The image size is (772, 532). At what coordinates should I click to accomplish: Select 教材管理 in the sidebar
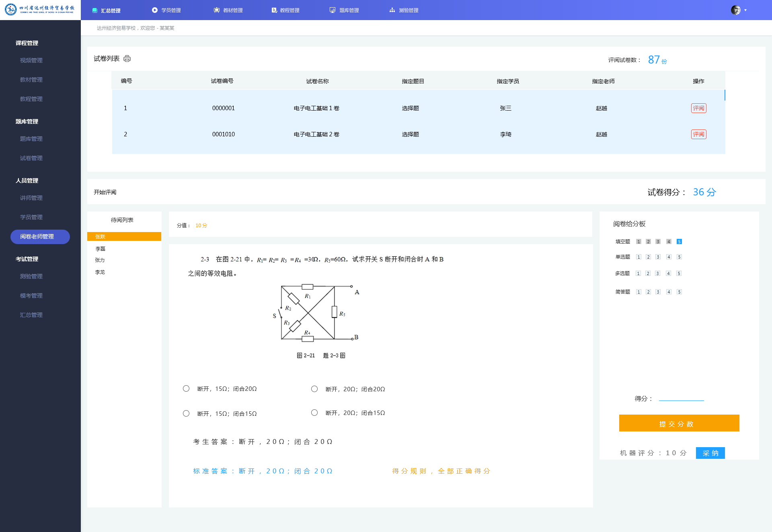pos(31,80)
